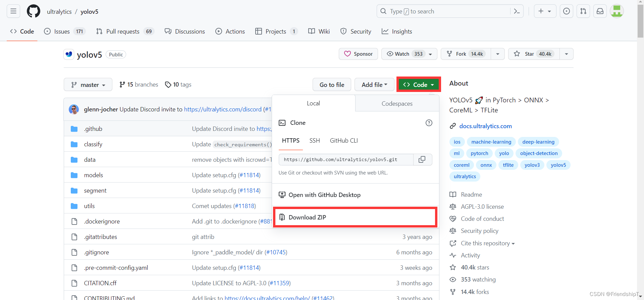Image resolution: width=644 pixels, height=300 pixels.
Task: Open the Actions tab
Action: pos(230,31)
